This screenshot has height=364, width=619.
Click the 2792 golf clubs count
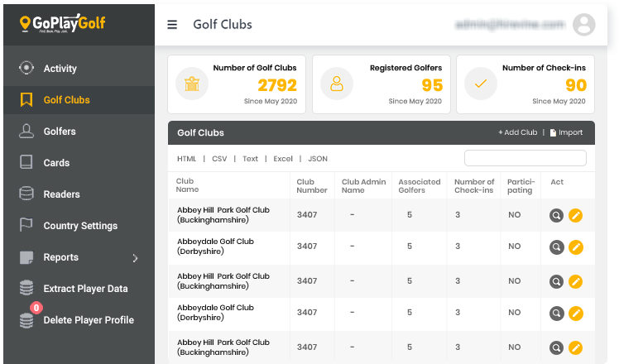coord(277,85)
